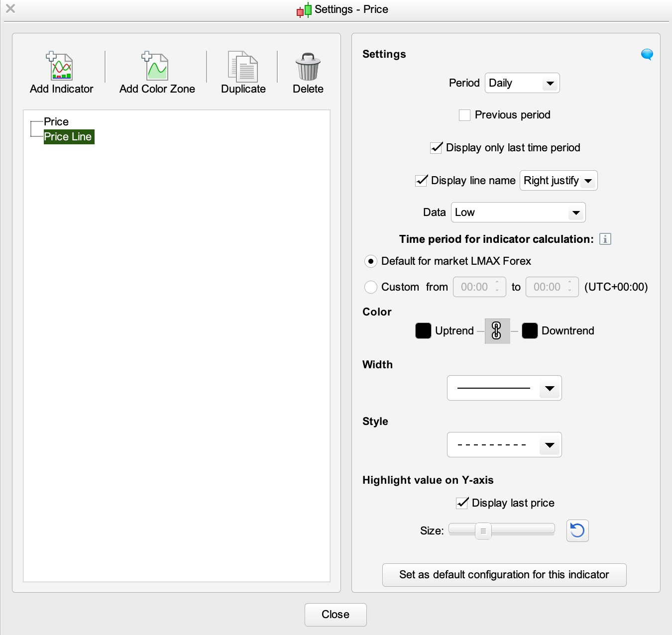Open the dashed line Style dropdown
The height and width of the screenshot is (635, 672).
(504, 445)
